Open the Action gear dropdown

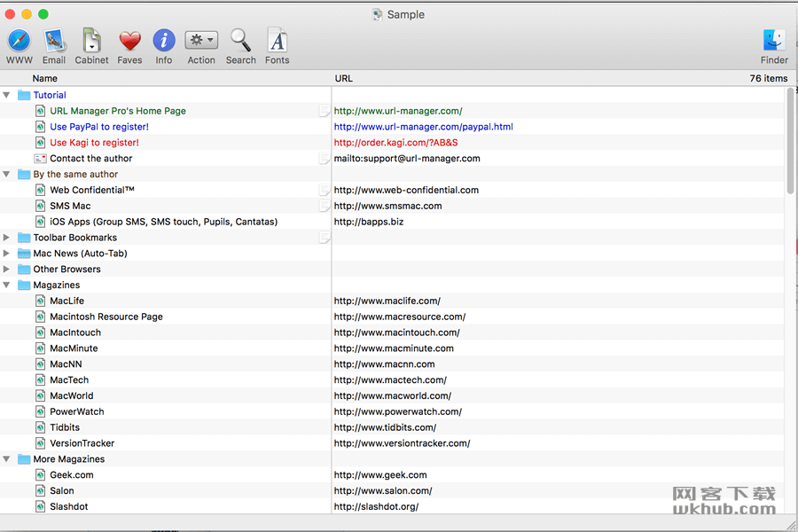(201, 40)
